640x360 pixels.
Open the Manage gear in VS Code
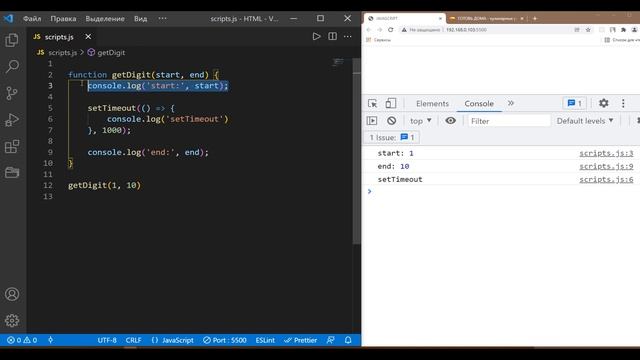[12, 320]
